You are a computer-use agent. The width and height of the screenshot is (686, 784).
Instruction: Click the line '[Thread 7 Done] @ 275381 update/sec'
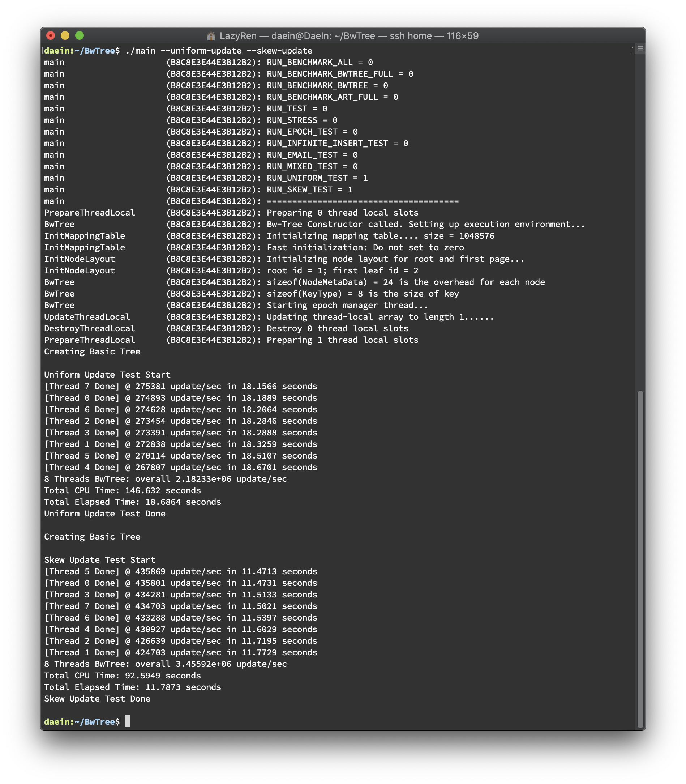coord(181,386)
